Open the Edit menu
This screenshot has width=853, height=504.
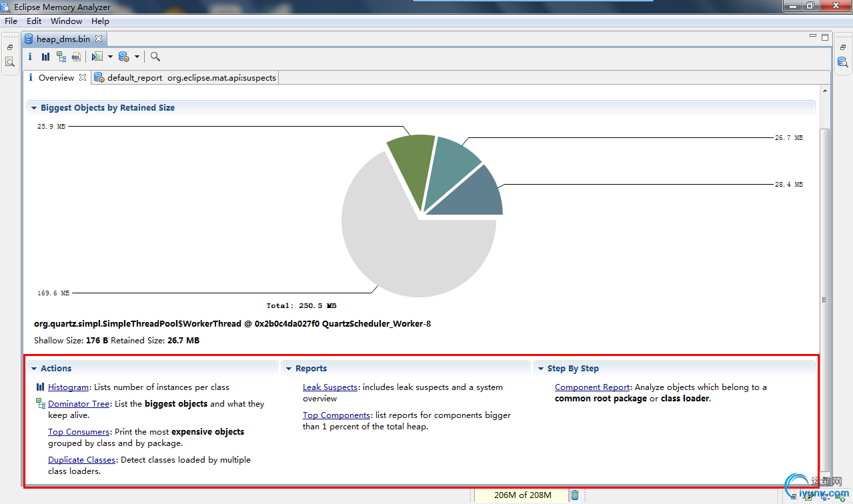[34, 21]
